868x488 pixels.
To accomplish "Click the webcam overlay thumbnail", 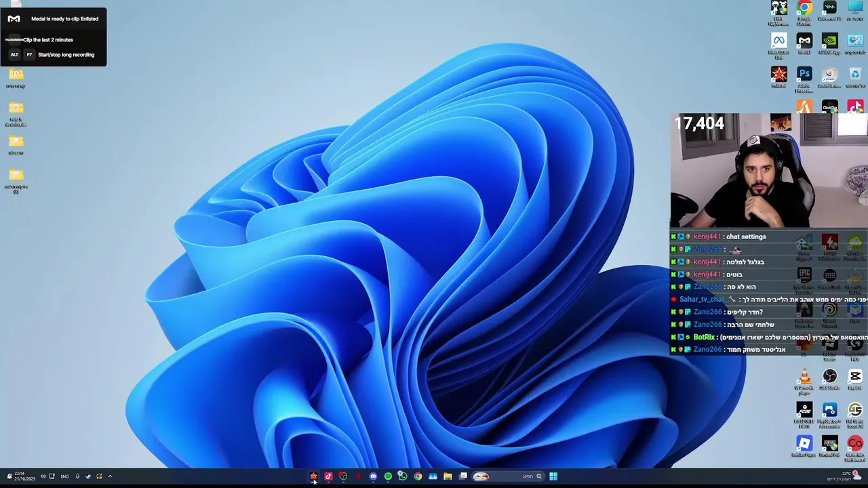I will pyautogui.click(x=769, y=170).
